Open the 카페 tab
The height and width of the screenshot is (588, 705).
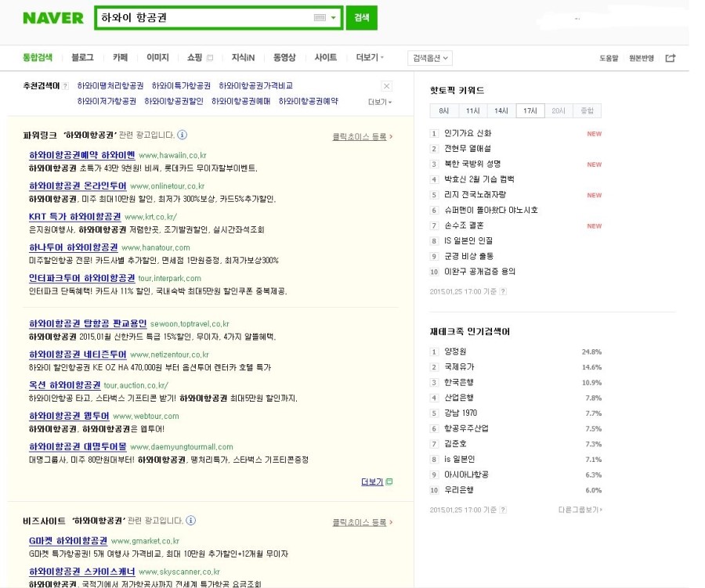[x=120, y=57]
